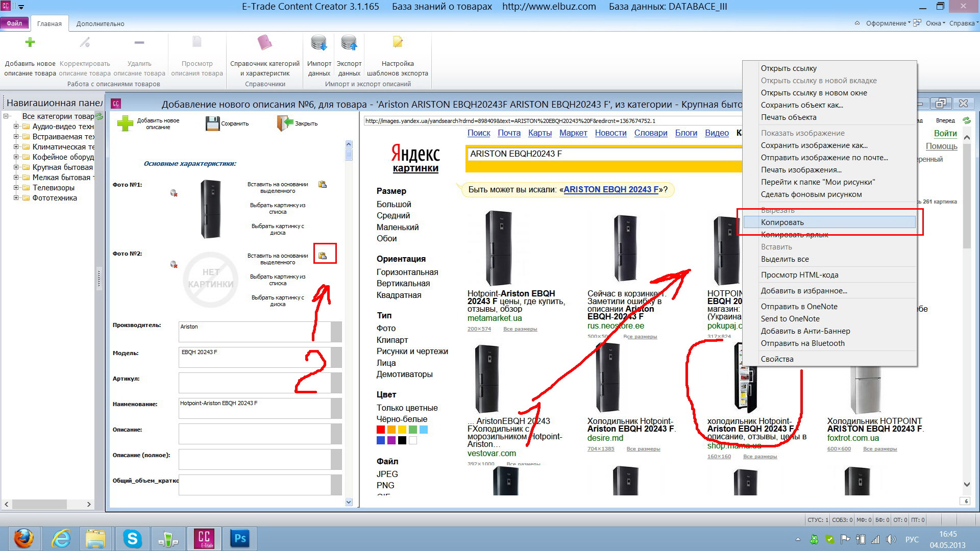Screen dimensions: 980x551
Task: Expand the Кофейное оборудование tree node
Action: point(16,157)
